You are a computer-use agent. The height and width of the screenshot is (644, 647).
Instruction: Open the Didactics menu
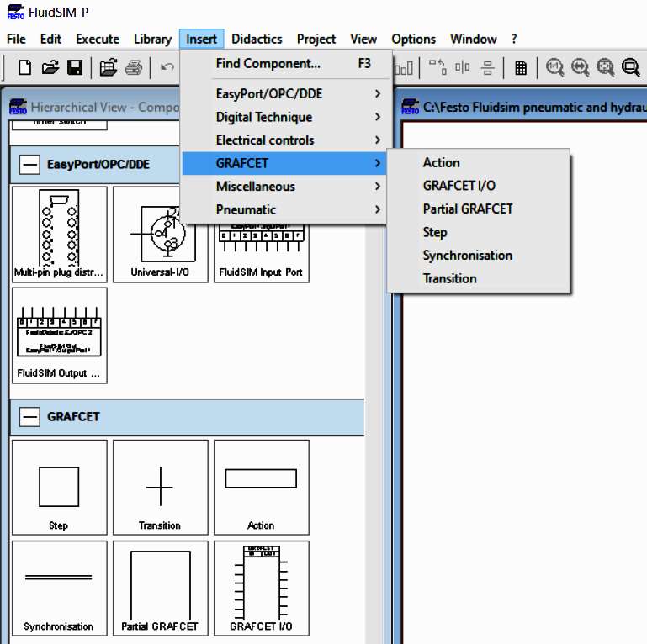click(x=257, y=39)
